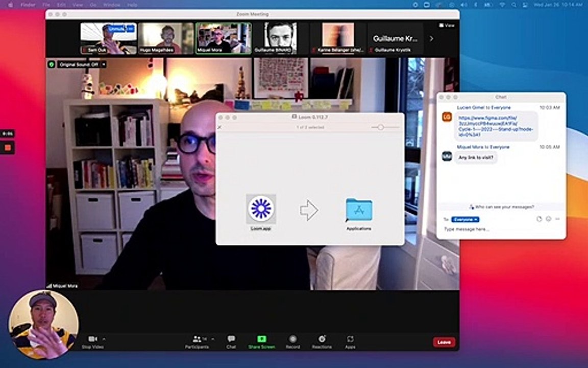
Task: Select Guillaume Bihoreau's thumbnail in the gallery strip
Action: coord(281,38)
